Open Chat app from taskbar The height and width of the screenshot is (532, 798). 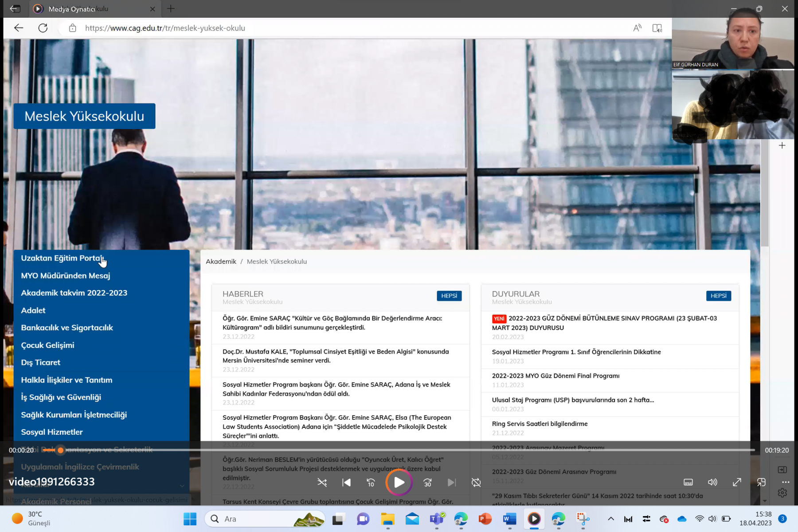click(x=363, y=519)
